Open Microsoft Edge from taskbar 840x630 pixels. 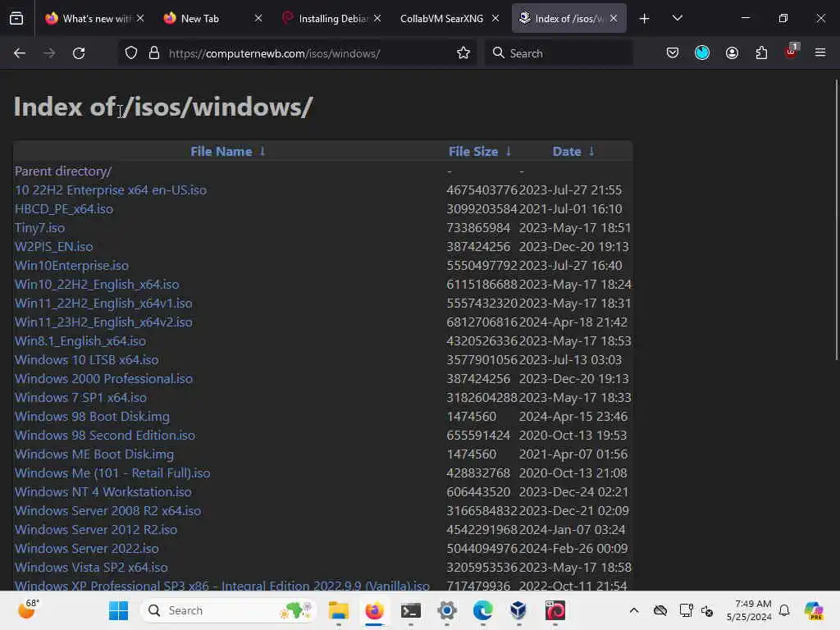click(x=482, y=610)
